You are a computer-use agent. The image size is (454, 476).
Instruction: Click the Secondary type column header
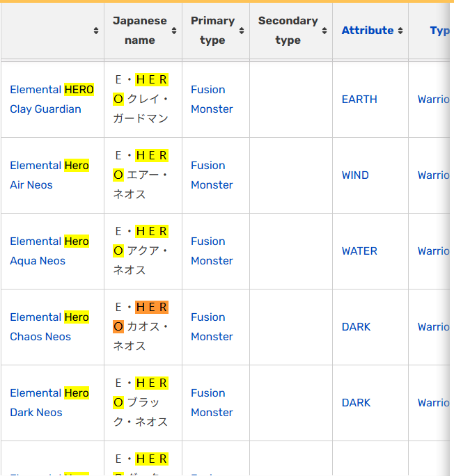tap(291, 31)
